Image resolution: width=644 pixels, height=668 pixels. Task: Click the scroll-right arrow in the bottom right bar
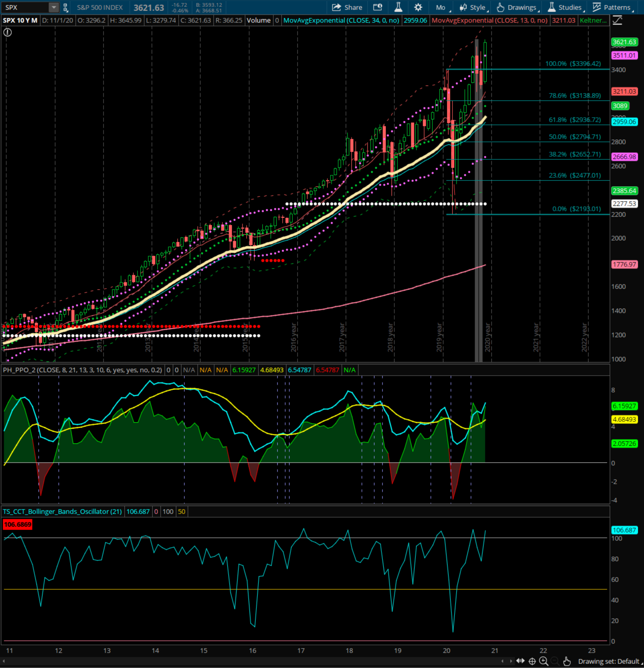pos(511,661)
